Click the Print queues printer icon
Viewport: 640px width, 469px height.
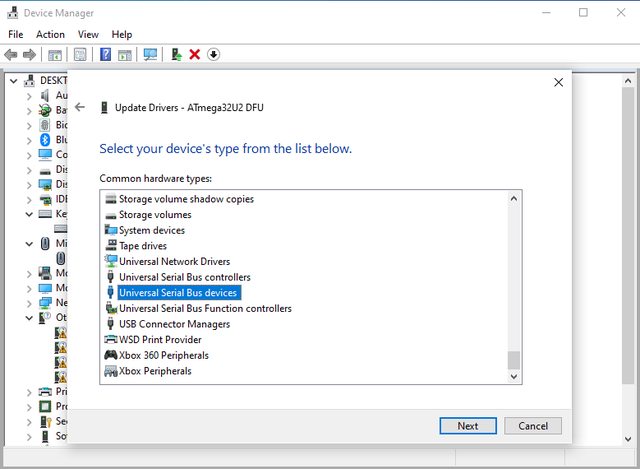coord(45,391)
